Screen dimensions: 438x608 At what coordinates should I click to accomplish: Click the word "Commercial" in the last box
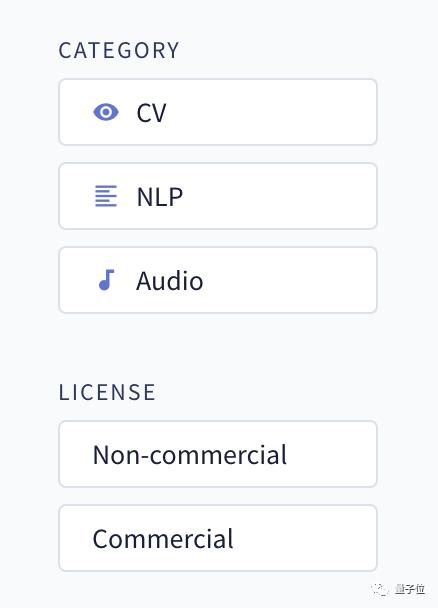pos(163,539)
